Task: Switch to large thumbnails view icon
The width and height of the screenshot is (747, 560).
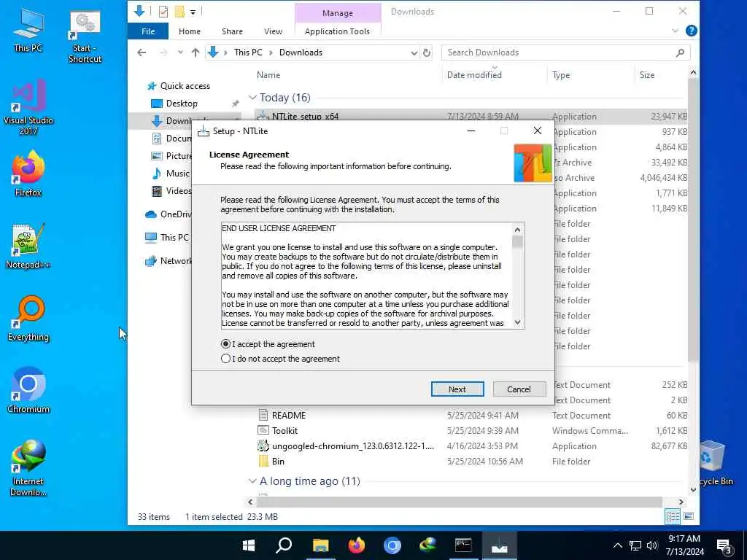Action: click(x=689, y=516)
